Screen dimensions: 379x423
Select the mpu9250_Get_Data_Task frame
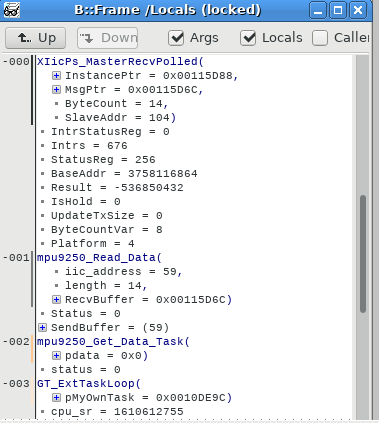(x=113, y=342)
